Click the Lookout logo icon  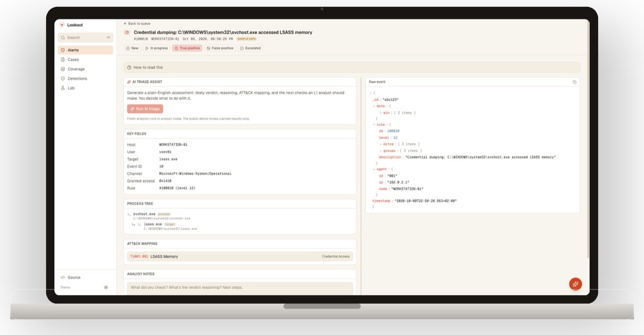[62, 25]
